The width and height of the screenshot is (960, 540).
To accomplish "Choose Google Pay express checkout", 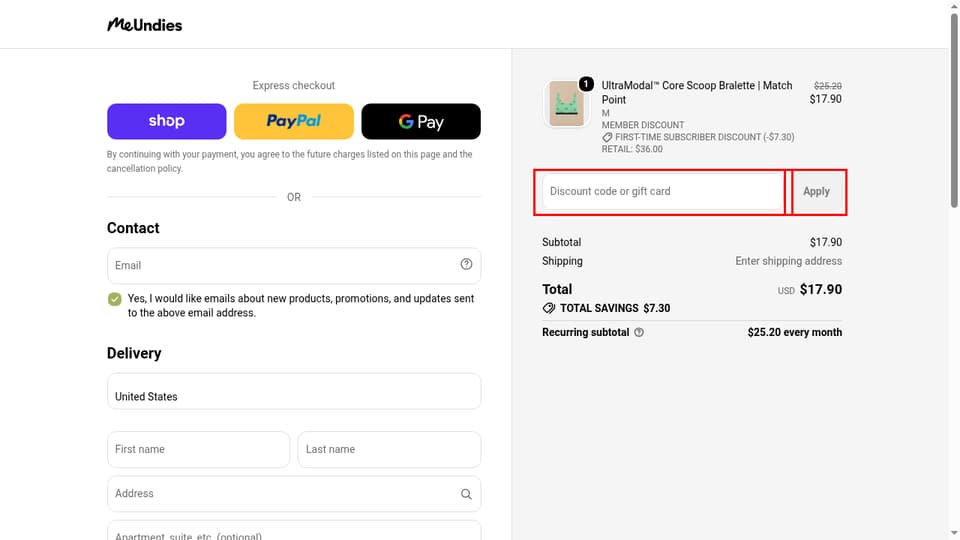I will tap(421, 121).
